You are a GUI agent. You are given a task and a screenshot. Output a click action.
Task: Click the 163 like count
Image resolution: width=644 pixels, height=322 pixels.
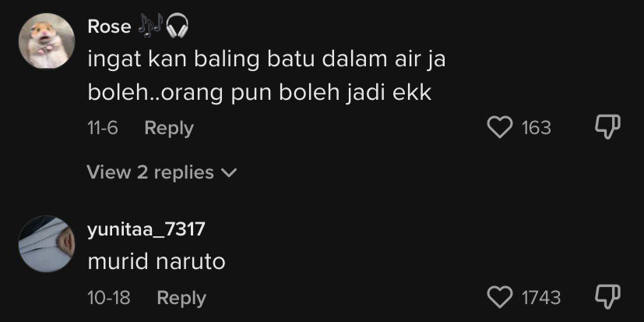tap(537, 128)
